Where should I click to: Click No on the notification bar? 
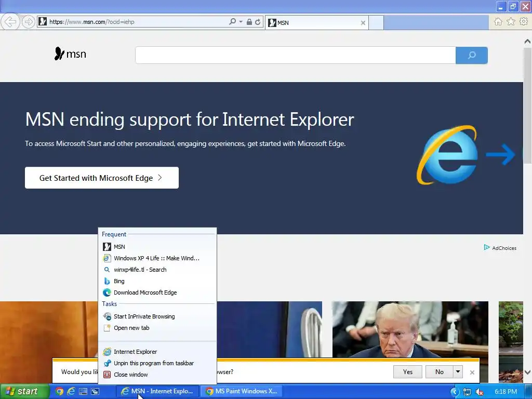tap(440, 372)
